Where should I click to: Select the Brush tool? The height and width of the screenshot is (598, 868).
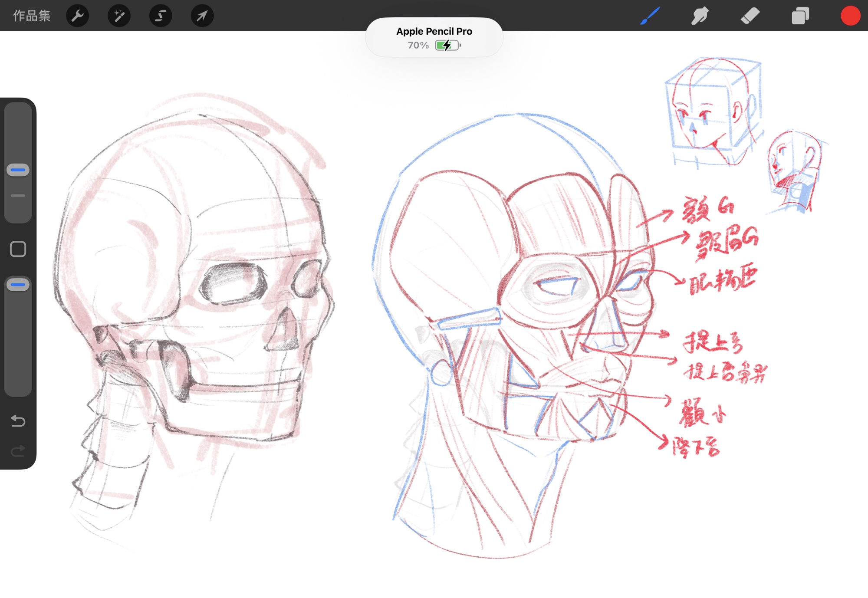click(650, 16)
